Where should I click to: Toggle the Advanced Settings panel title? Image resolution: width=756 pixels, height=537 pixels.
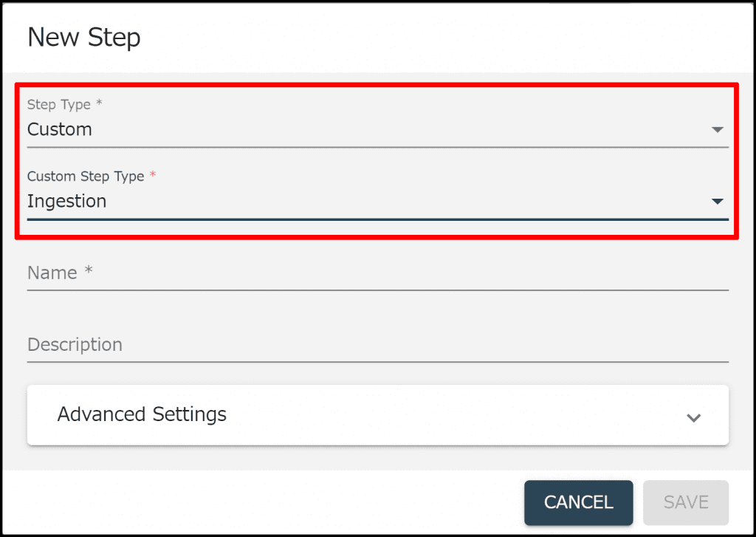(142, 414)
